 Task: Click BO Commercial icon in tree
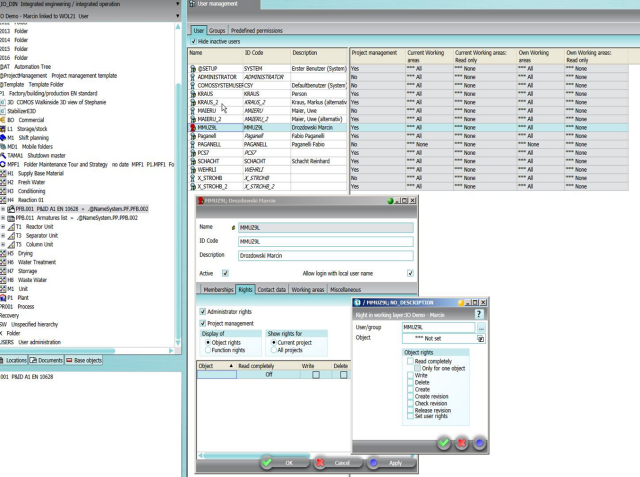[x=2, y=120]
